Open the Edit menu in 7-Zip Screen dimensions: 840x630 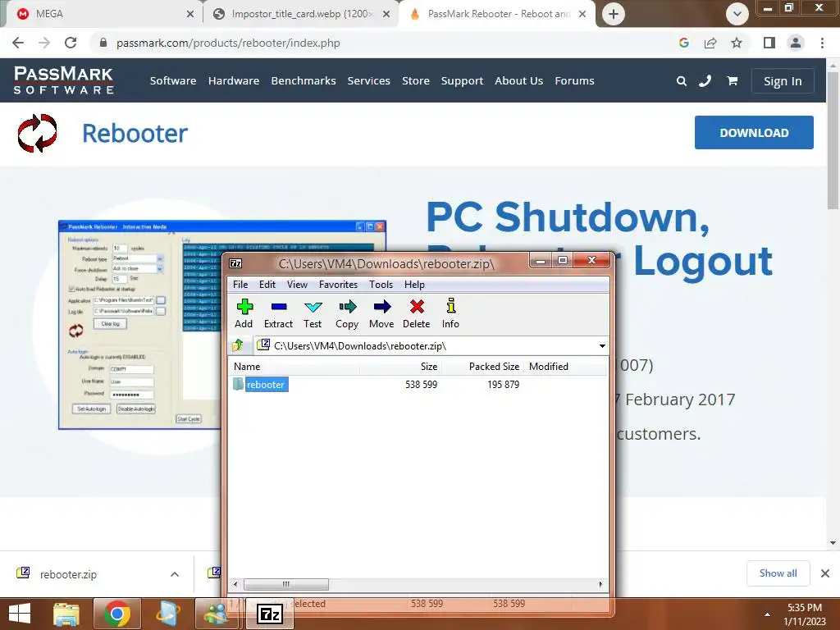coord(267,285)
